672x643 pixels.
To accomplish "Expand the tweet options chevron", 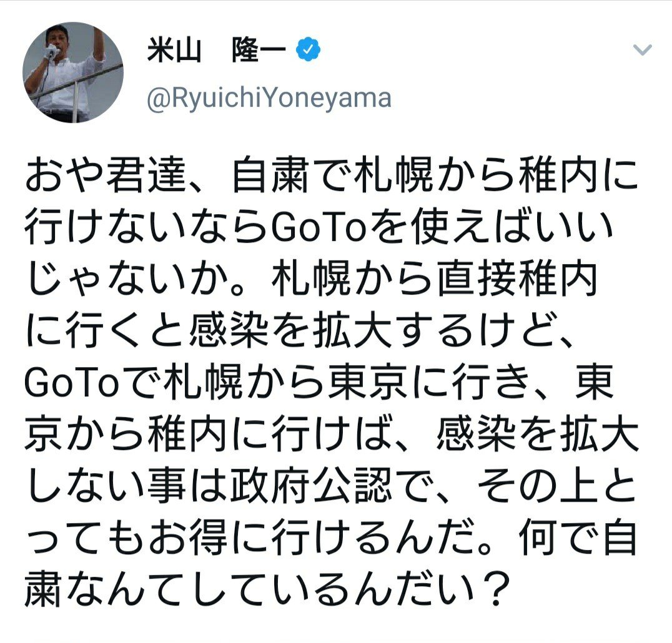I will click(643, 50).
